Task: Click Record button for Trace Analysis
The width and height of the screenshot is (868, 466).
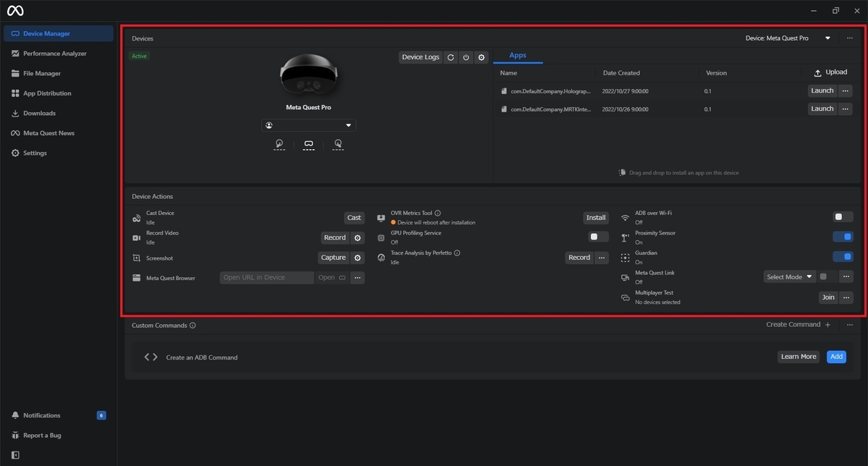Action: [x=579, y=258]
